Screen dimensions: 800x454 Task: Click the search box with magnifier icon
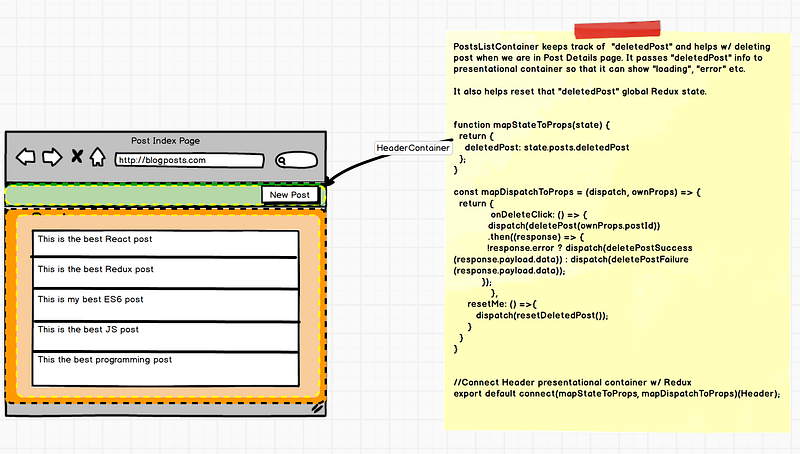pos(296,160)
